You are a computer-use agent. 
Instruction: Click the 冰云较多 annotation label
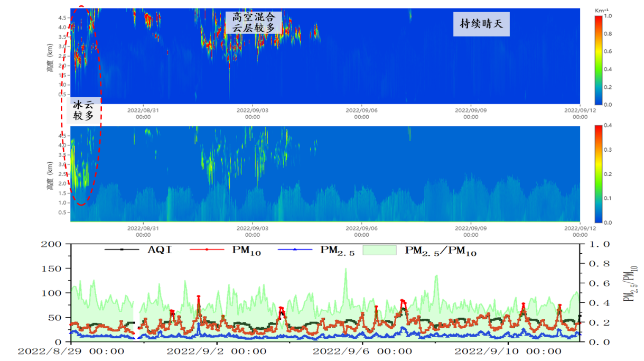click(x=83, y=110)
